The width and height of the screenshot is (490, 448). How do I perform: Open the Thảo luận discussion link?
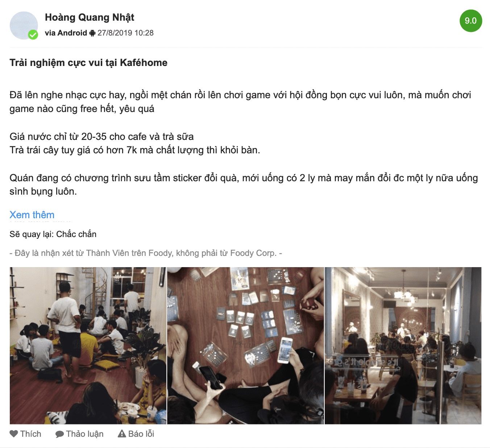[85, 434]
